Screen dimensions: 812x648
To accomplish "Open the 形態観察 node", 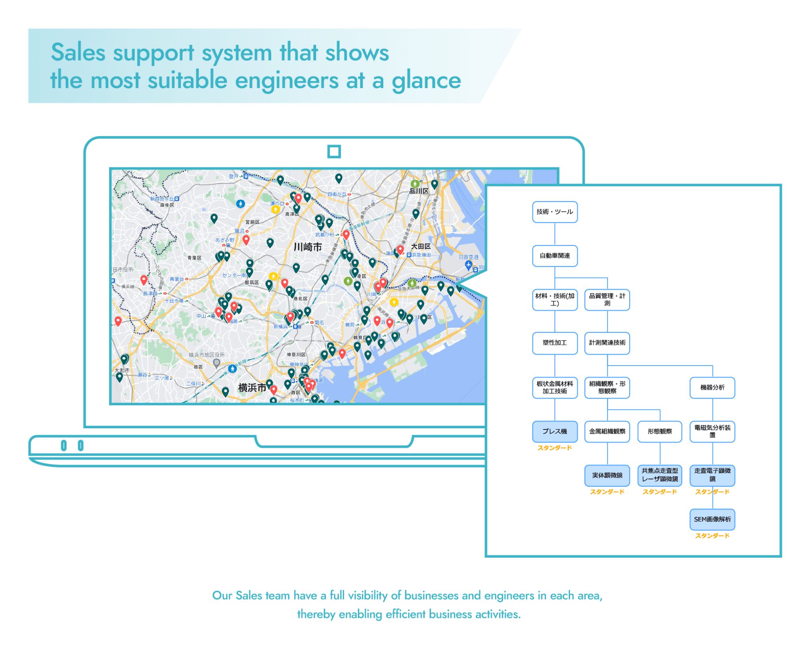I will tap(659, 431).
